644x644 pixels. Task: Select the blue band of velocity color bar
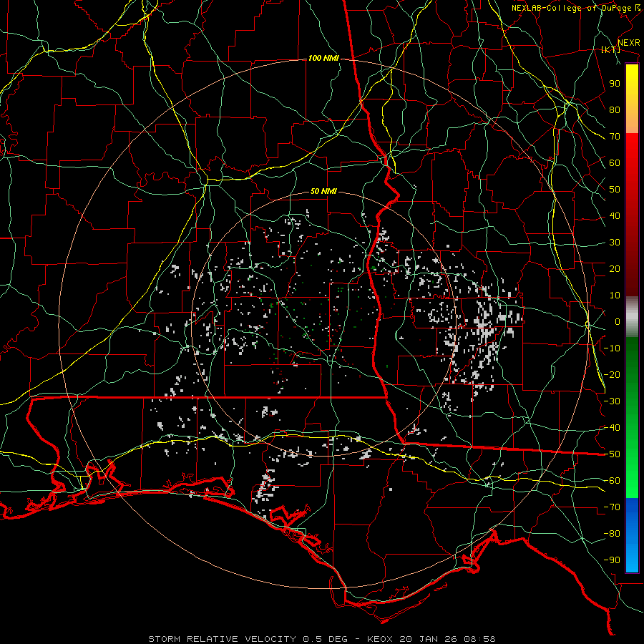[x=632, y=535]
